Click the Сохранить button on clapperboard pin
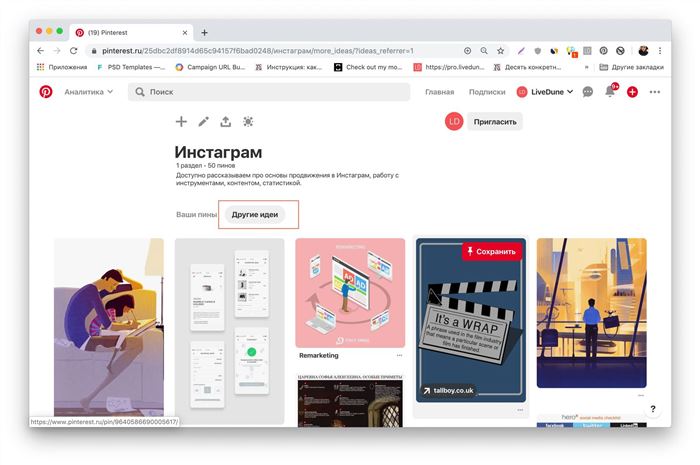 point(492,252)
